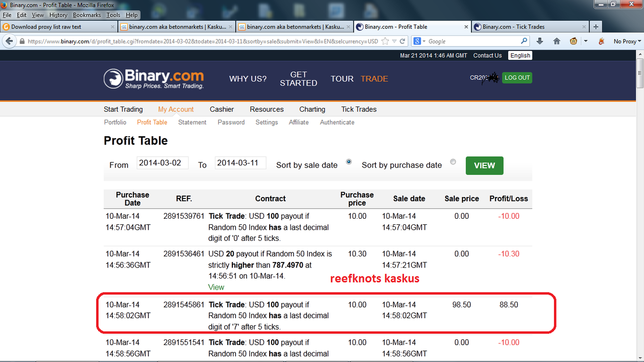The width and height of the screenshot is (644, 362).
Task: Open the Authenticate submenu link
Action: pos(337,122)
